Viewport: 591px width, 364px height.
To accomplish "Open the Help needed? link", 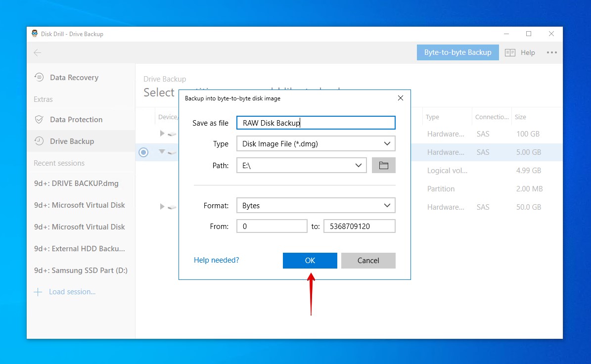I will [216, 260].
